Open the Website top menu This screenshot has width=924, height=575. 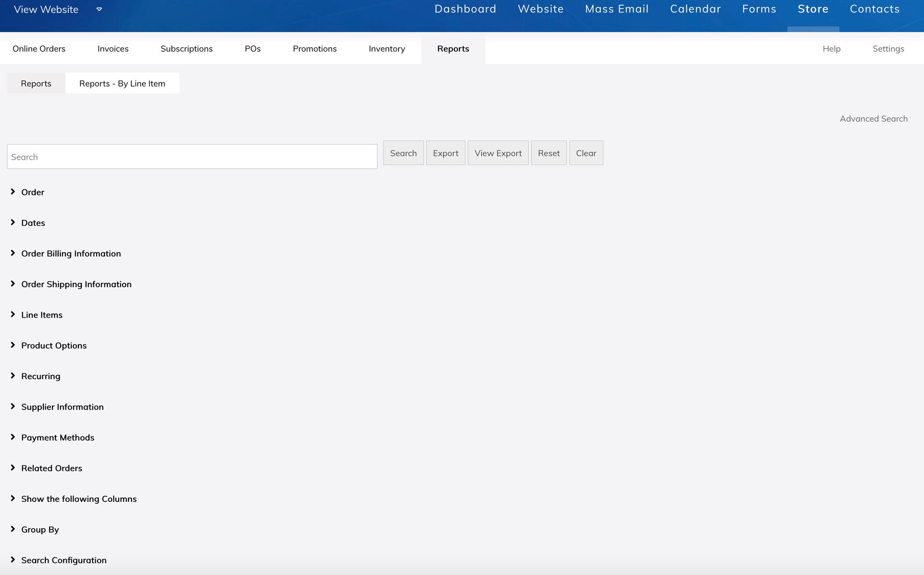click(540, 9)
